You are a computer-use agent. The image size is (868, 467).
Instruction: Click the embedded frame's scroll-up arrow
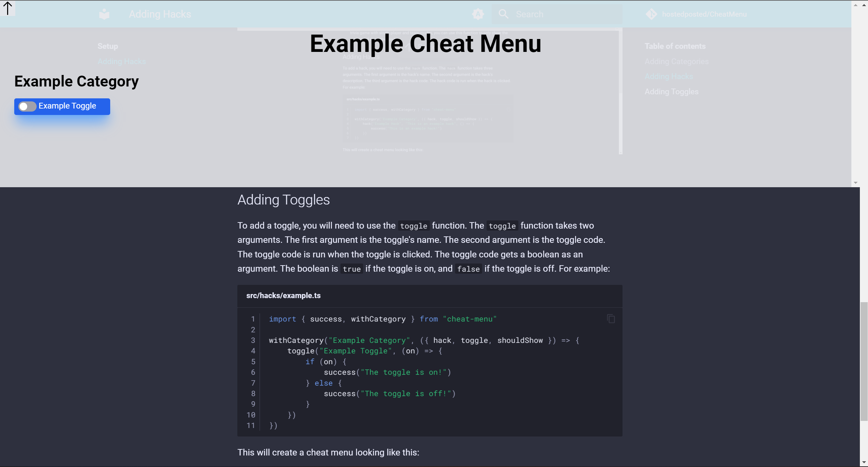tap(855, 5)
